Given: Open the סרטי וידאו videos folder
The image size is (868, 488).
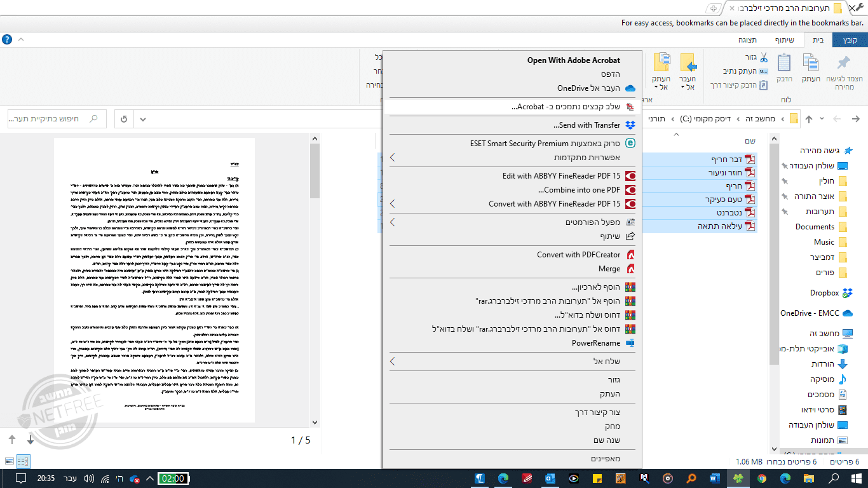Looking at the screenshot, I should click(x=824, y=410).
